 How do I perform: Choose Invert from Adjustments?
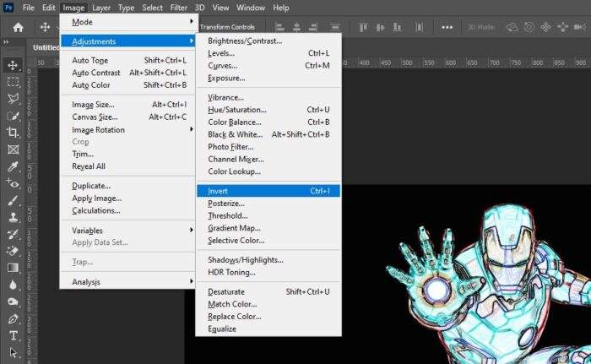click(x=268, y=191)
